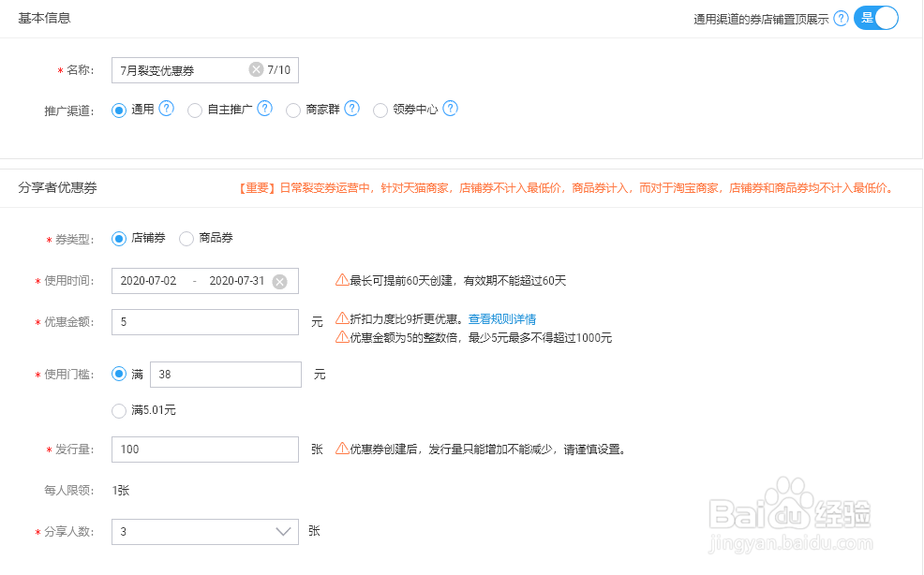Click the 查看规则详情 link

(502, 318)
